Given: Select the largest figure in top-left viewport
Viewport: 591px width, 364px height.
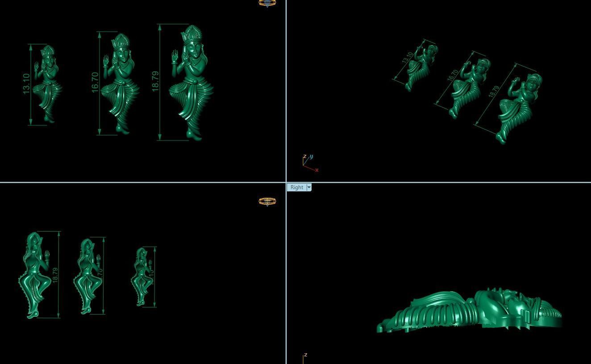Looking at the screenshot, I should [x=191, y=83].
